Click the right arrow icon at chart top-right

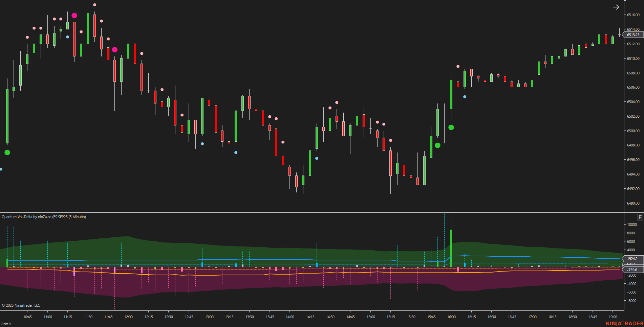pos(616,7)
